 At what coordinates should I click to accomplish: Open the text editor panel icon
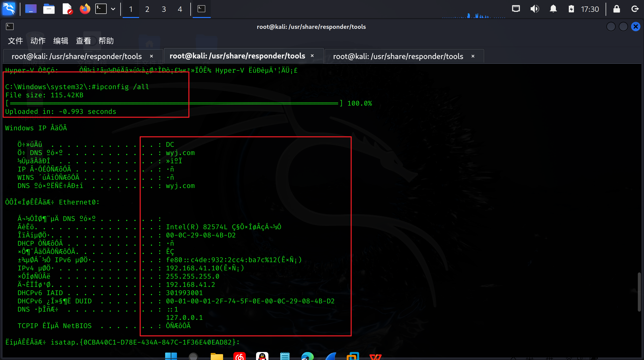tap(67, 9)
